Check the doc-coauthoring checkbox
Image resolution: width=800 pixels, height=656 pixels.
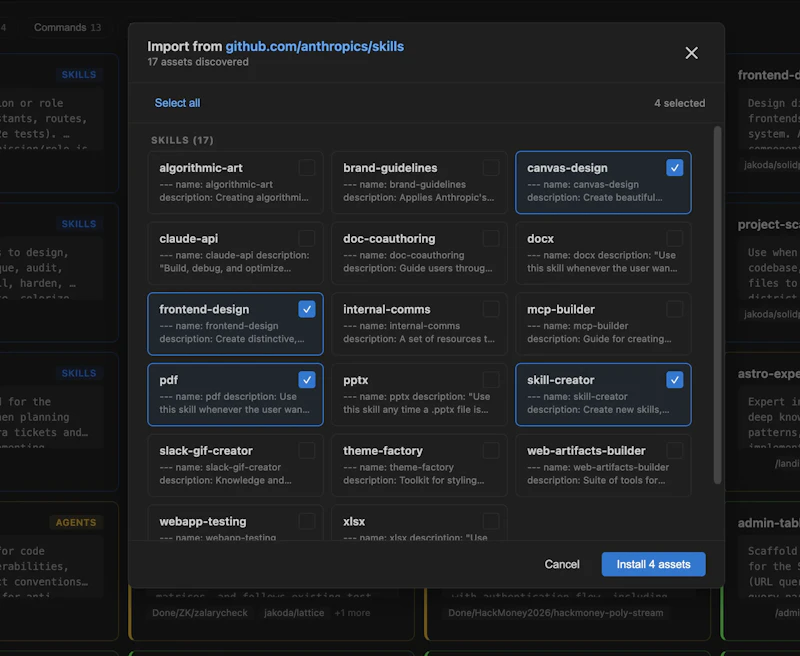click(491, 238)
